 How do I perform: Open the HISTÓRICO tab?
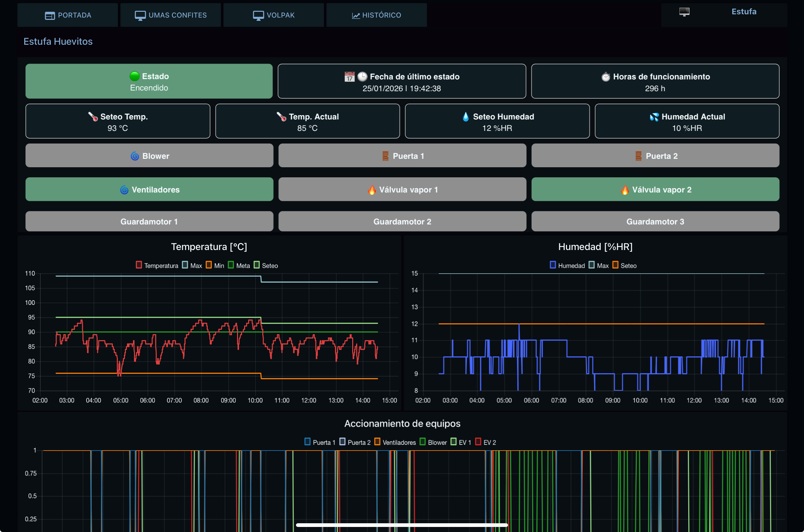click(x=376, y=15)
